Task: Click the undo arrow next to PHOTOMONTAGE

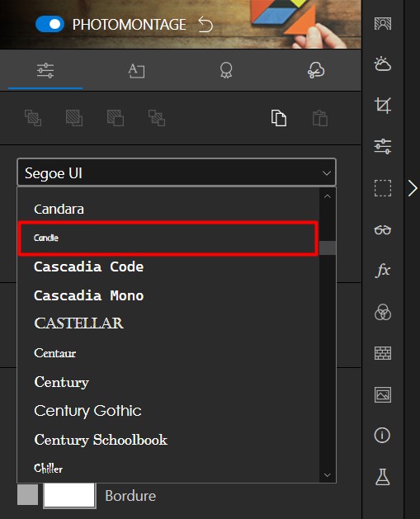Action: (205, 25)
